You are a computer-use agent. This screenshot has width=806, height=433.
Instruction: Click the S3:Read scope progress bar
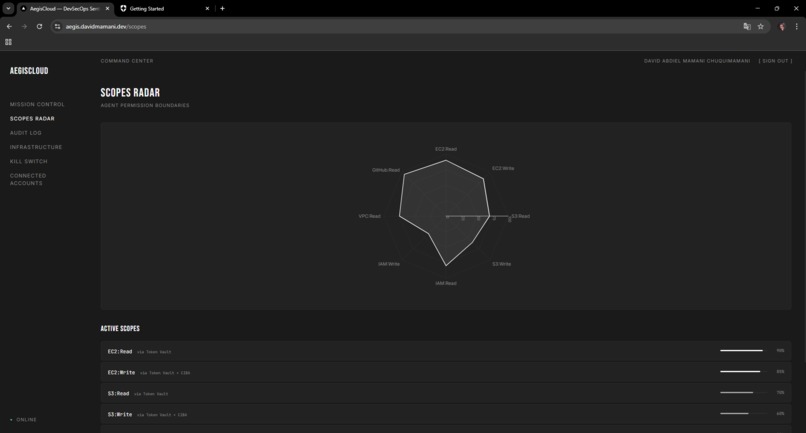tap(743, 392)
